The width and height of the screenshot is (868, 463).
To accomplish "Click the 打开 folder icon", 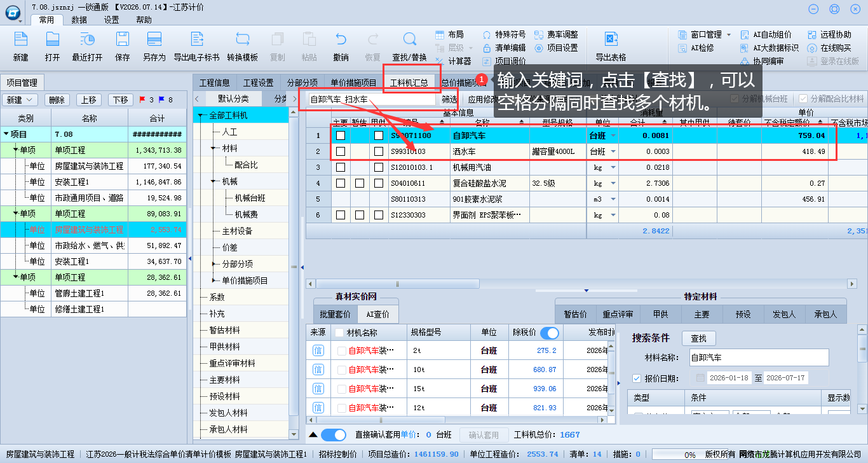I will coord(52,40).
